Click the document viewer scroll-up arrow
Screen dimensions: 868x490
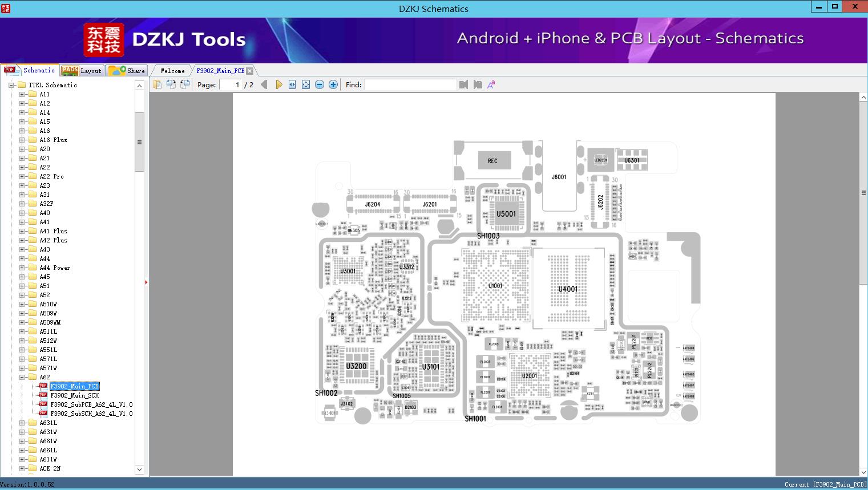tap(863, 98)
